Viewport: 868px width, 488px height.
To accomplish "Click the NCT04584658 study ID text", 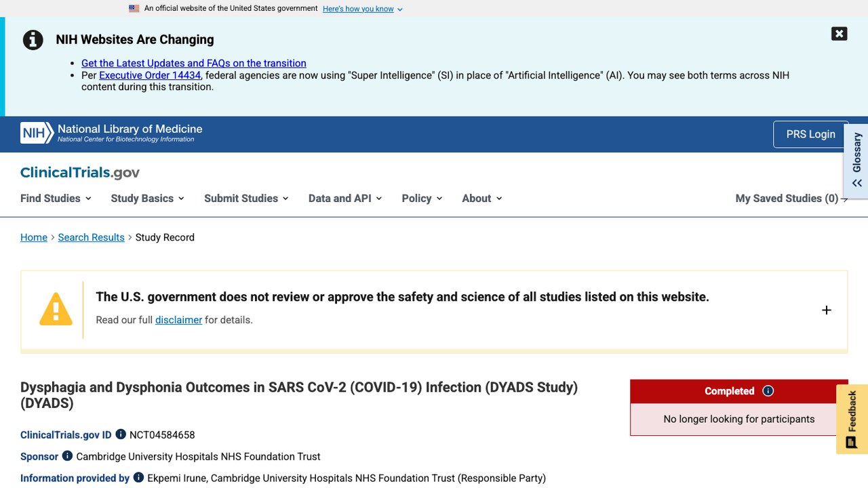I will (x=162, y=434).
